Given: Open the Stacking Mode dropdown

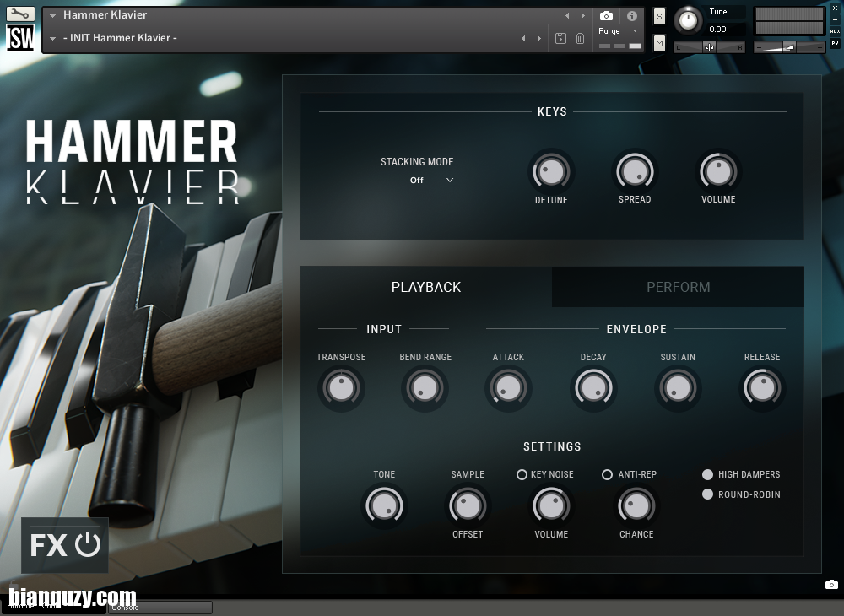Looking at the screenshot, I should point(431,181).
